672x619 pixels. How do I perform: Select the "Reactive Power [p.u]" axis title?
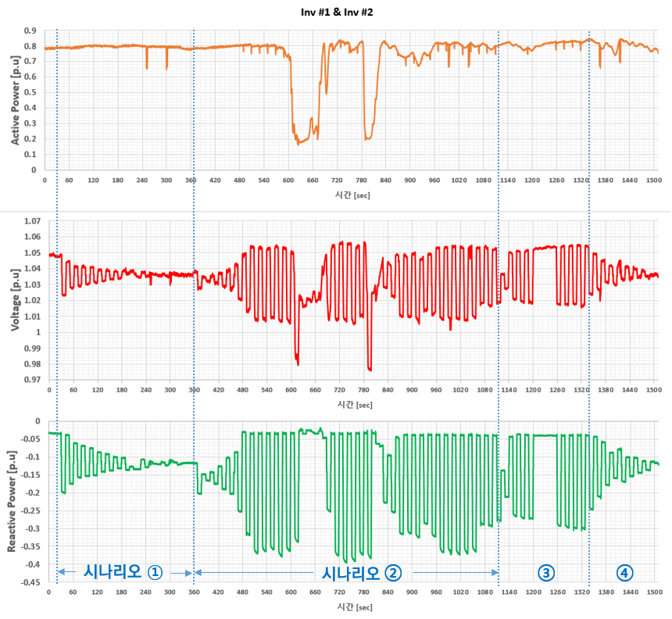tap(12, 501)
